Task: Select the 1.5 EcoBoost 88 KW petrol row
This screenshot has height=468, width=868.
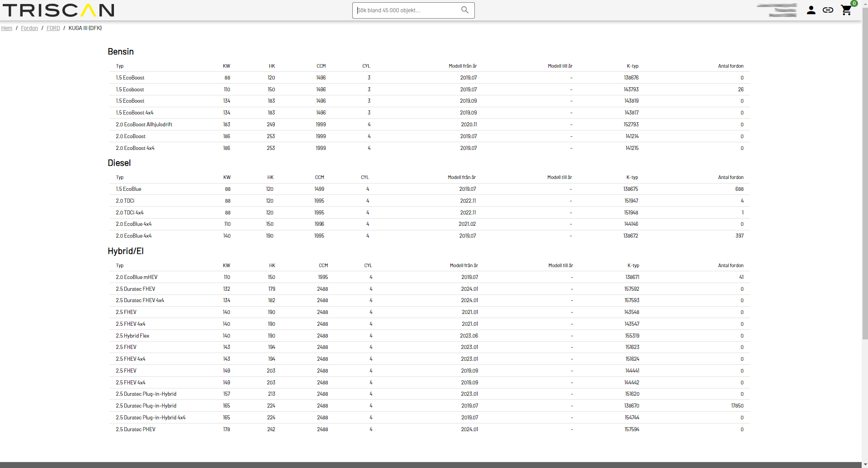Action: [429, 78]
